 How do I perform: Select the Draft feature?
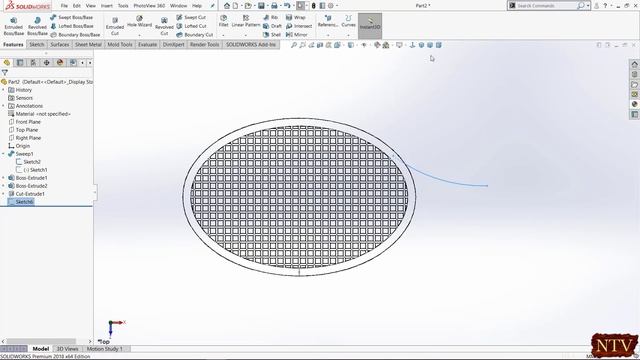click(272, 26)
